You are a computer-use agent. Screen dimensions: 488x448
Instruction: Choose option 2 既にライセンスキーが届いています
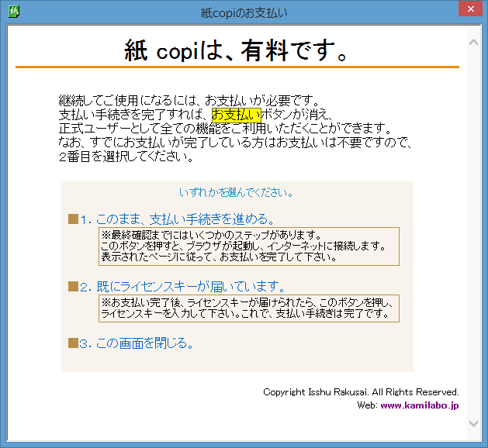coord(190,287)
